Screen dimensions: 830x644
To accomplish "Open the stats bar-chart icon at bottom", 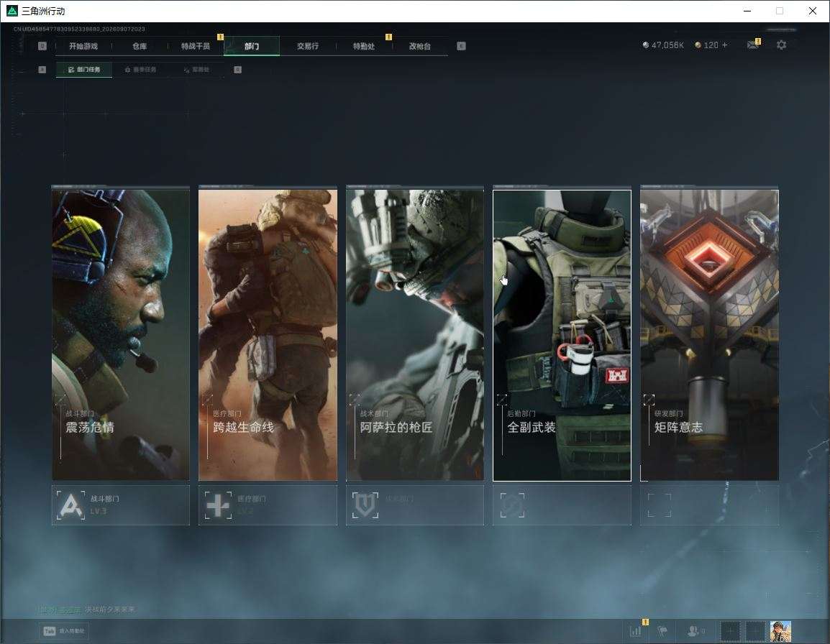I will (636, 630).
